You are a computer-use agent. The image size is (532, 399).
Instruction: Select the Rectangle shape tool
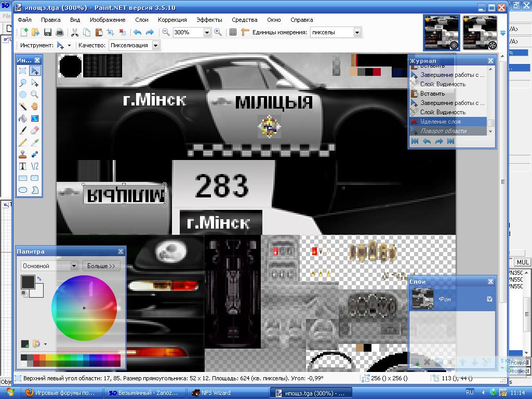point(23,178)
